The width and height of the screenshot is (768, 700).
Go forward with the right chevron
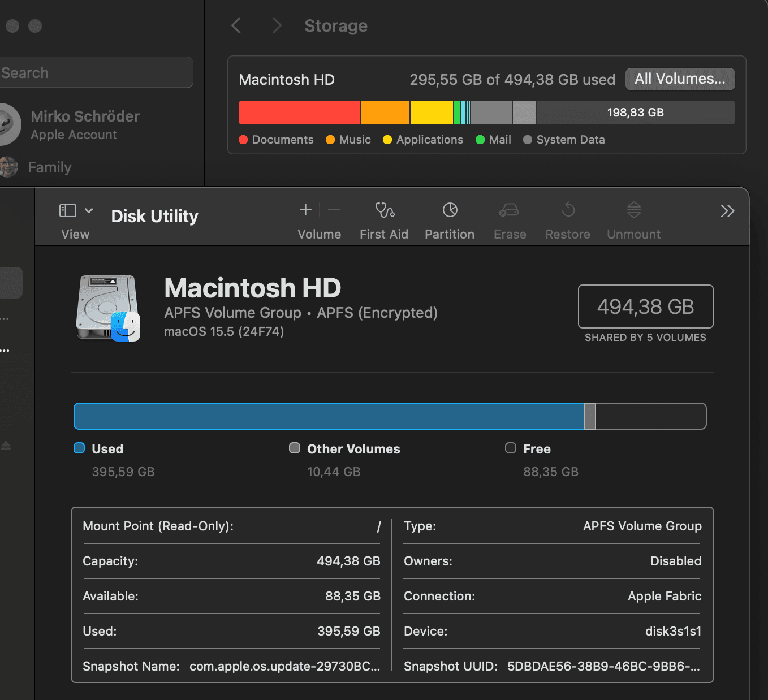click(277, 25)
